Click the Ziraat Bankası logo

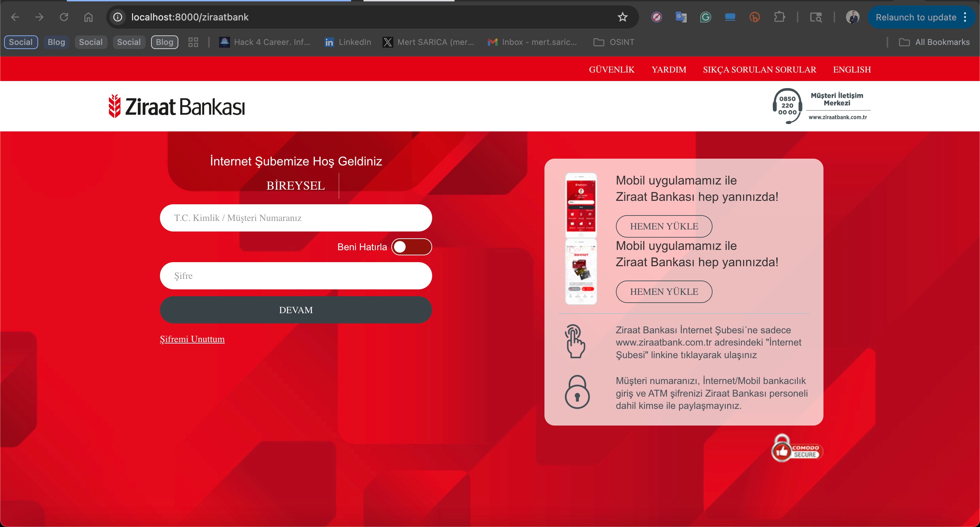coord(177,107)
